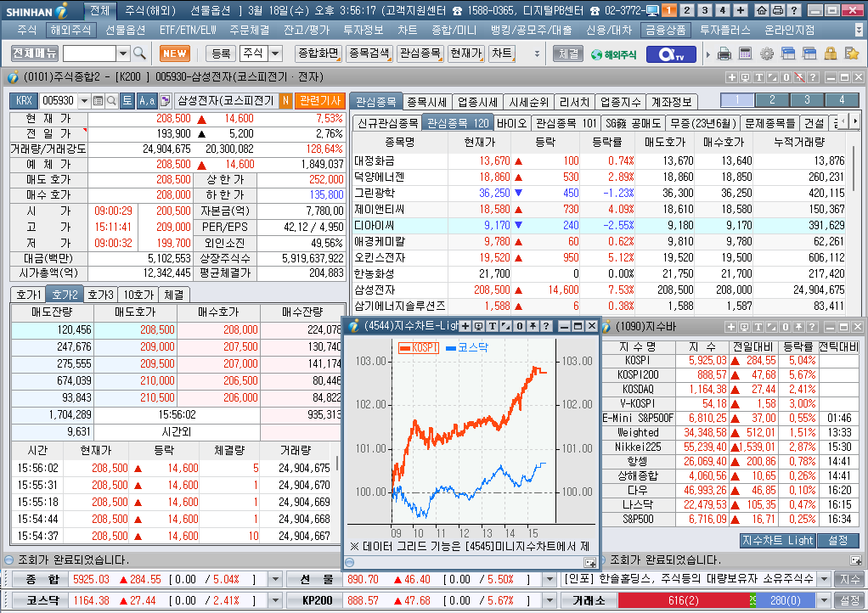Switch to screen group 4 in the watchlist panel

point(842,100)
